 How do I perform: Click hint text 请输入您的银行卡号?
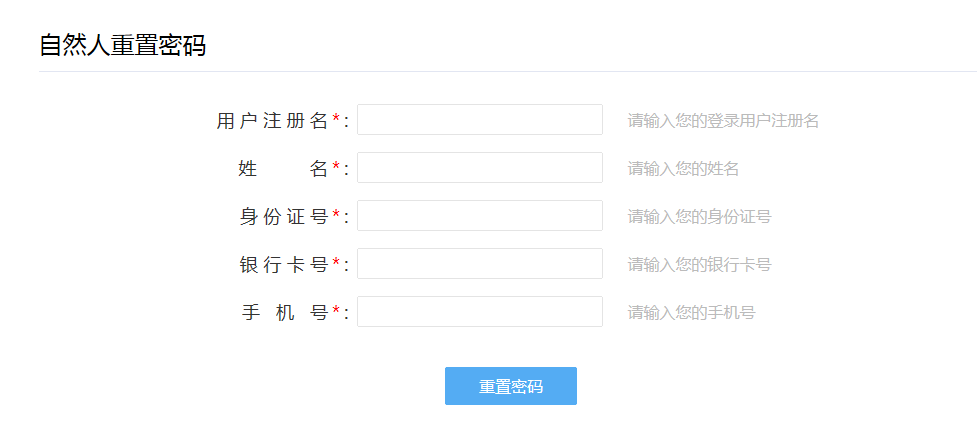pyautogui.click(x=699, y=265)
